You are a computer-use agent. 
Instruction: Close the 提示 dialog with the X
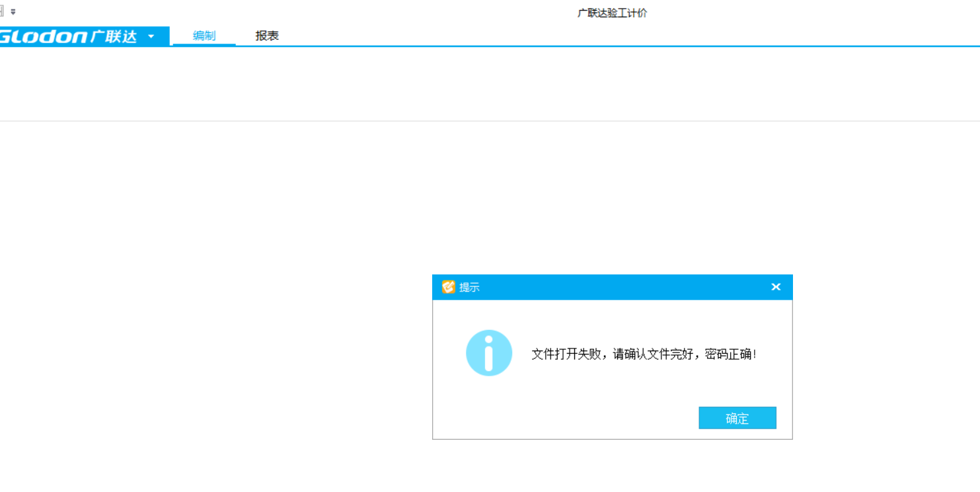tap(776, 287)
